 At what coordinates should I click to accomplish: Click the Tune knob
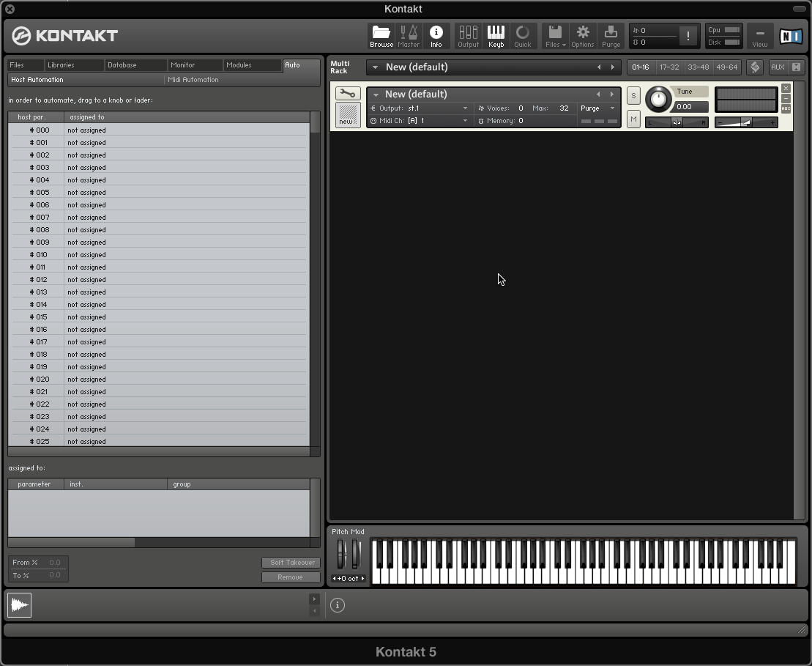tap(658, 98)
